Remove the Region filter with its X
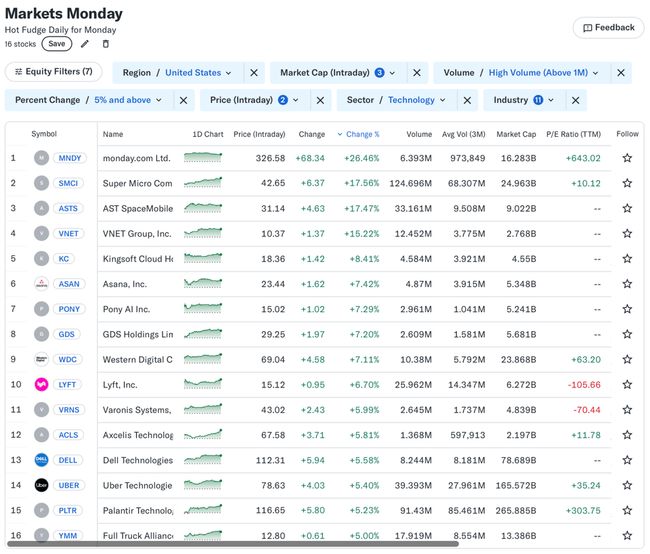This screenshot has width=650, height=554. tap(254, 73)
